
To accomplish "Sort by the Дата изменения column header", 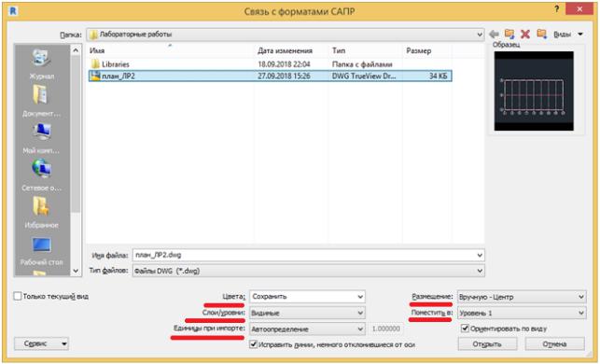I will tap(285, 50).
